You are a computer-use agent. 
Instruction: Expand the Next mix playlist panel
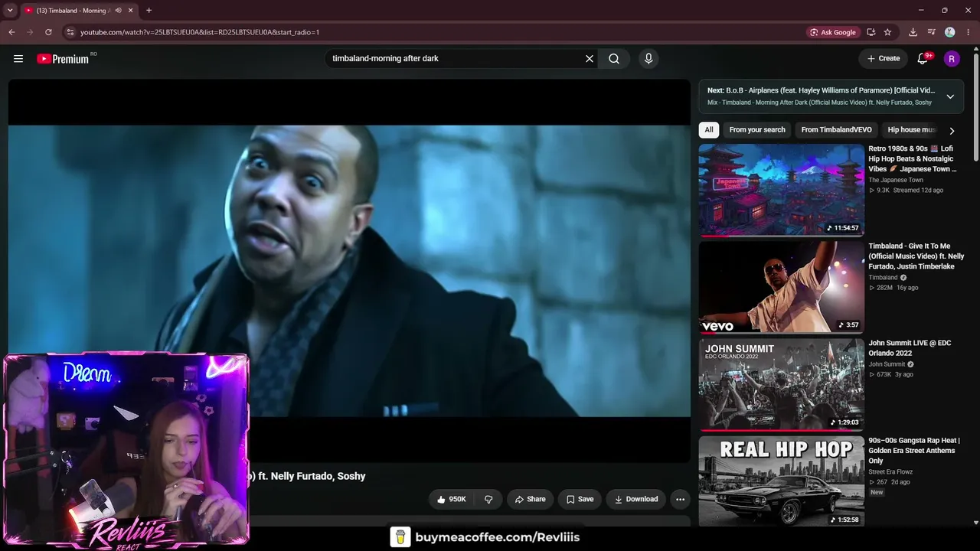pyautogui.click(x=950, y=96)
